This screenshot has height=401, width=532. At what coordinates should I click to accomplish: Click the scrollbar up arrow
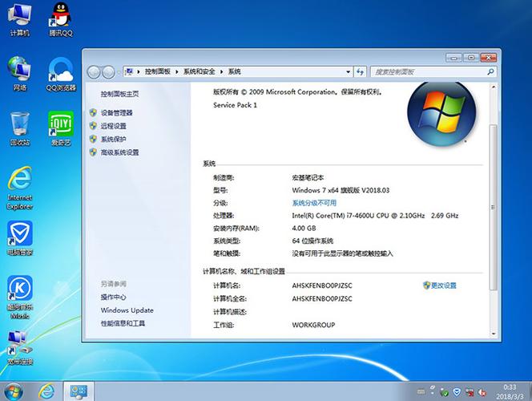(x=494, y=87)
